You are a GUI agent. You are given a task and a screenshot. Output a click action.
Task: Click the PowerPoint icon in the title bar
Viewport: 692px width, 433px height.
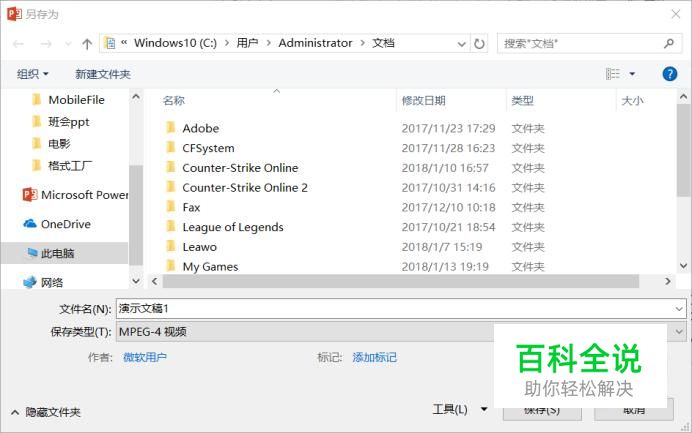coord(14,14)
